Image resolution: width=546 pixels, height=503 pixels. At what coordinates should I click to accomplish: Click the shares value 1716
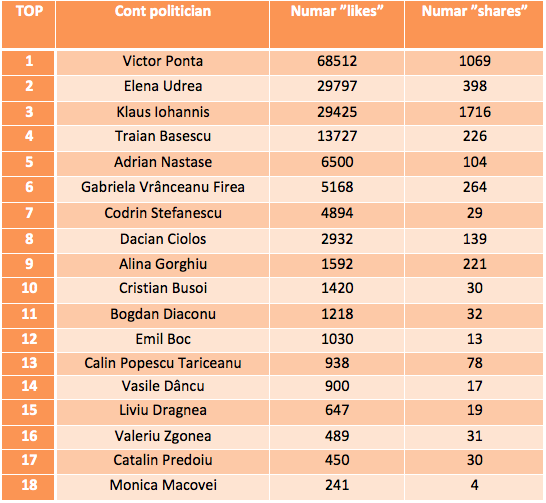point(474,113)
